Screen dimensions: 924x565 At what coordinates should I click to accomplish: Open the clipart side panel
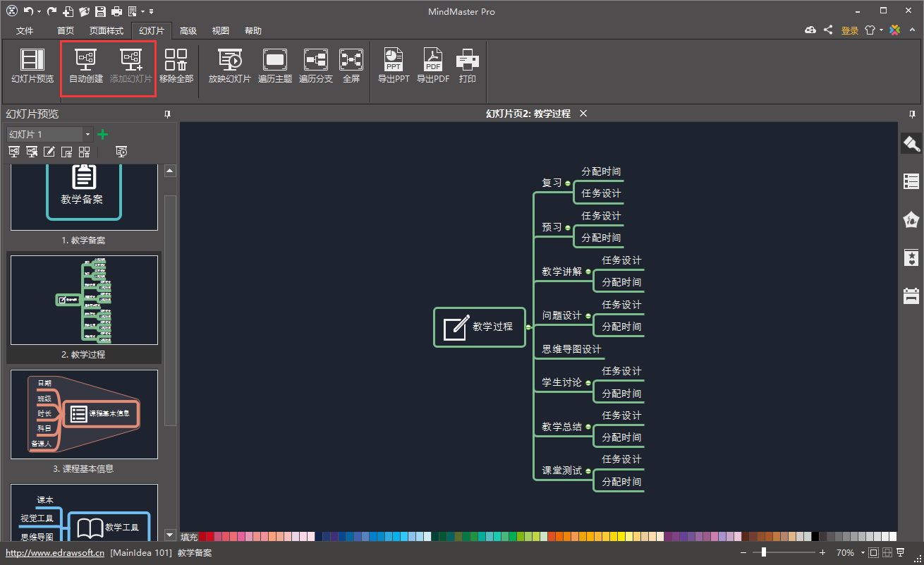tap(911, 219)
